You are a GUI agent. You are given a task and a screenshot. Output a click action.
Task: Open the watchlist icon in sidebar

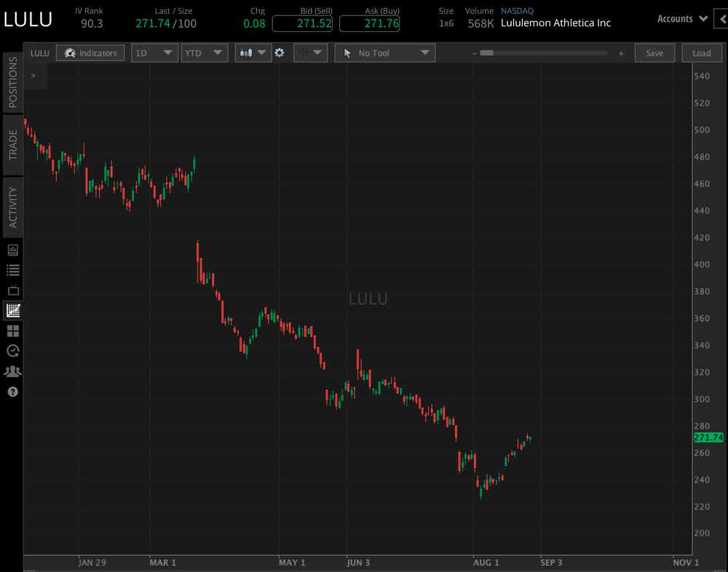click(12, 270)
